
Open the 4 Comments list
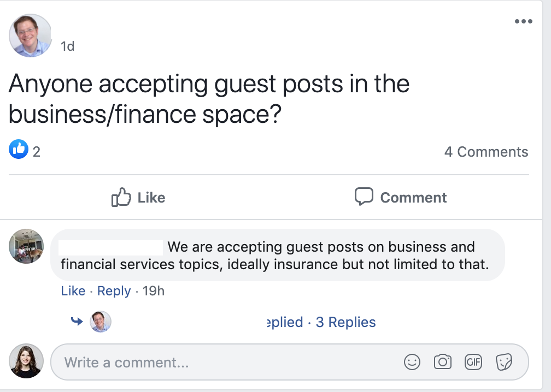(486, 152)
